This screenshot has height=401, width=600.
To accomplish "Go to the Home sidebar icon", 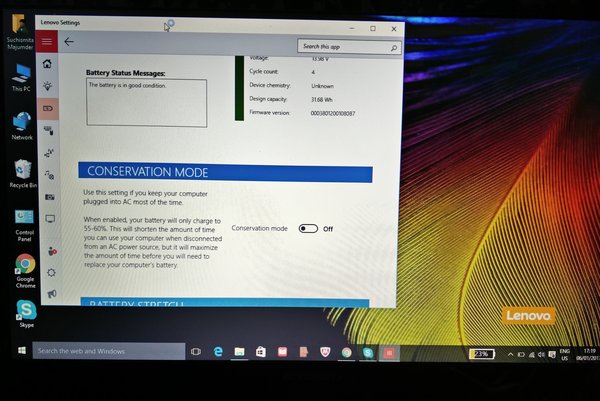I will point(48,64).
